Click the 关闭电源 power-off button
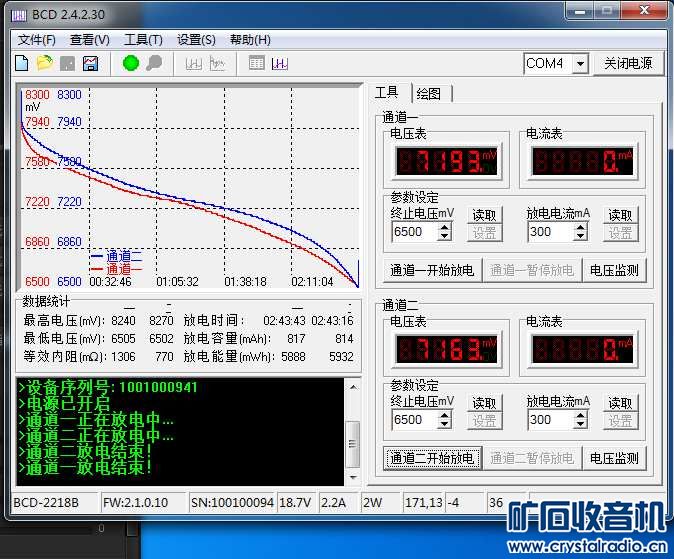Screen dimensions: 674x559 coord(628,64)
